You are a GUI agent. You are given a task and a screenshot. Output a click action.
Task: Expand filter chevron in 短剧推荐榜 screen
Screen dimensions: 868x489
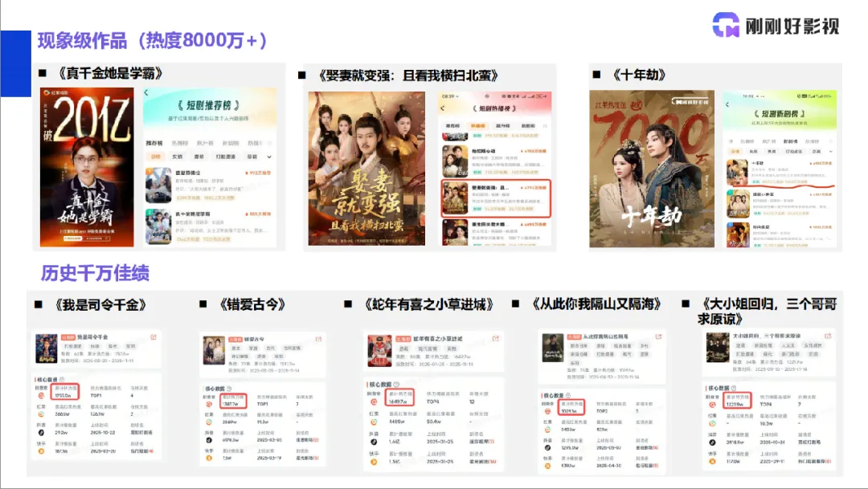click(x=269, y=157)
